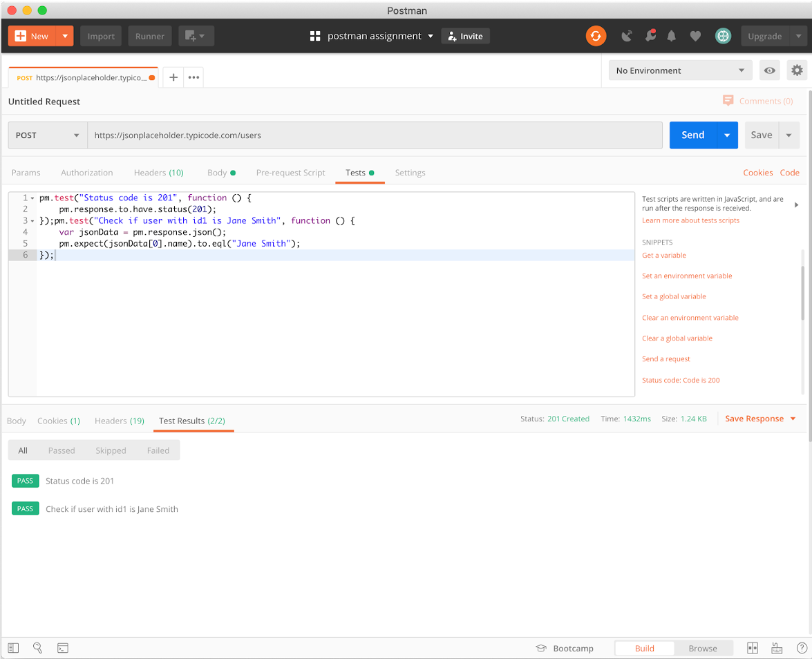
Task: Show All test results filter
Action: [23, 450]
